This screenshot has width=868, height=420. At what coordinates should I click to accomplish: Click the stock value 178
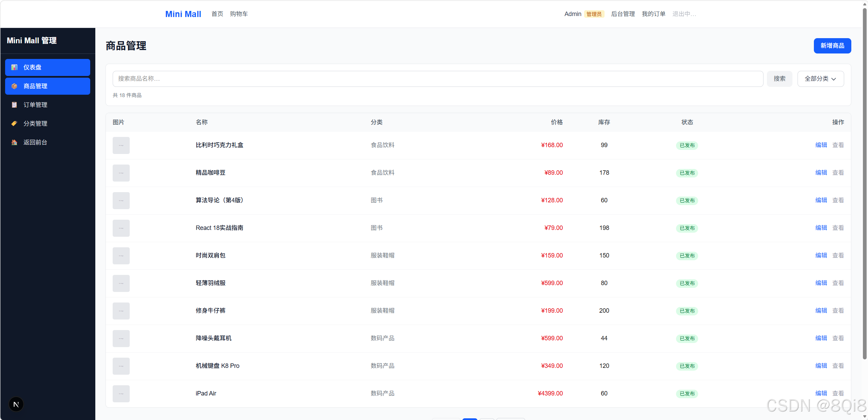[x=604, y=173]
